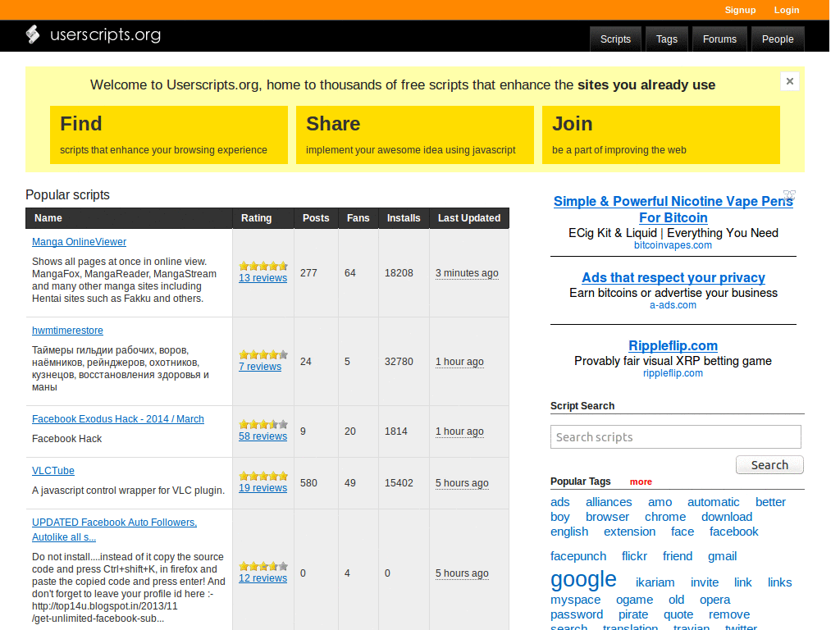Viewport: 840px width, 630px height.
Task: Select the facebook tag
Action: tap(733, 532)
